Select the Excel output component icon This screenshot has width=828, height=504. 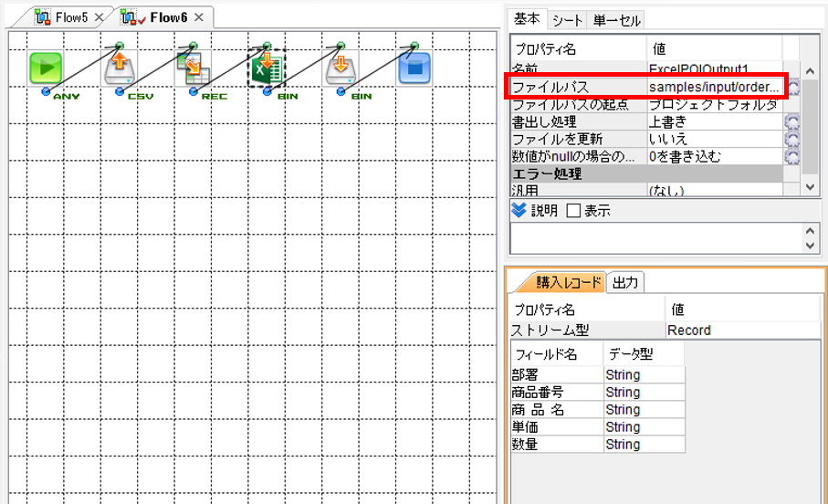click(x=267, y=68)
